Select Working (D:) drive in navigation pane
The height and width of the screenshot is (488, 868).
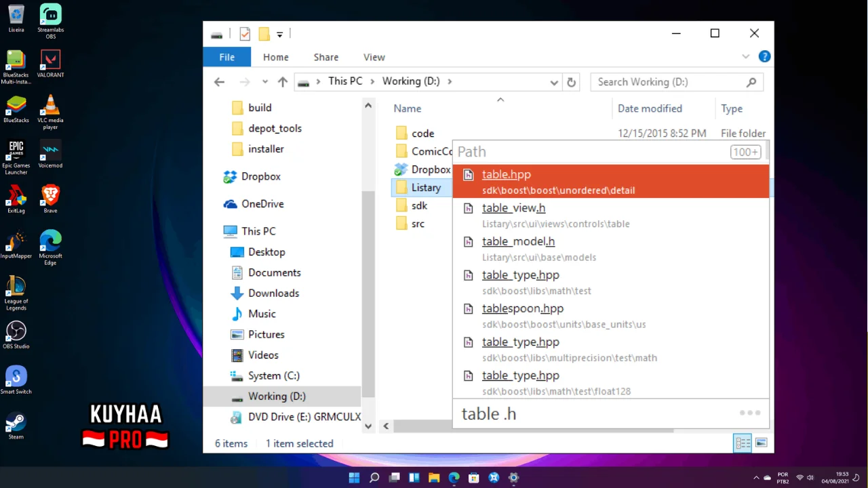coord(282,396)
